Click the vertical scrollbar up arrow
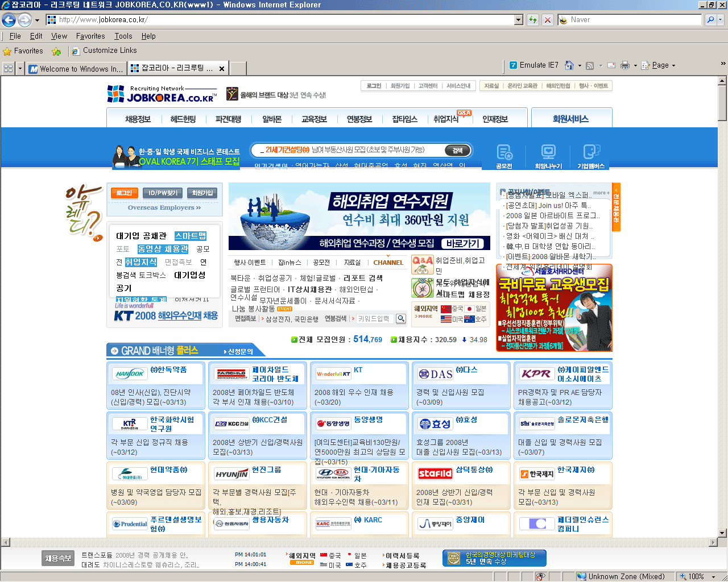Screen dimensions: 728x582 coord(722,81)
